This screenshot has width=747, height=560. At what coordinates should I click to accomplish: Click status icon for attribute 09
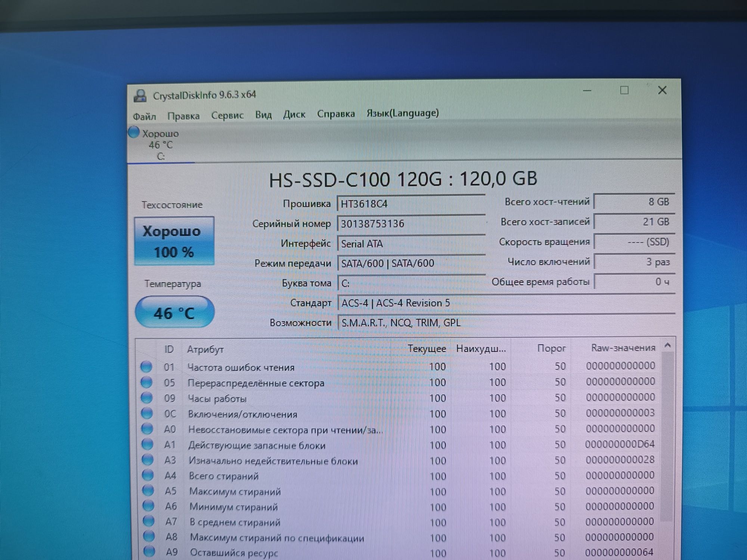tap(147, 398)
